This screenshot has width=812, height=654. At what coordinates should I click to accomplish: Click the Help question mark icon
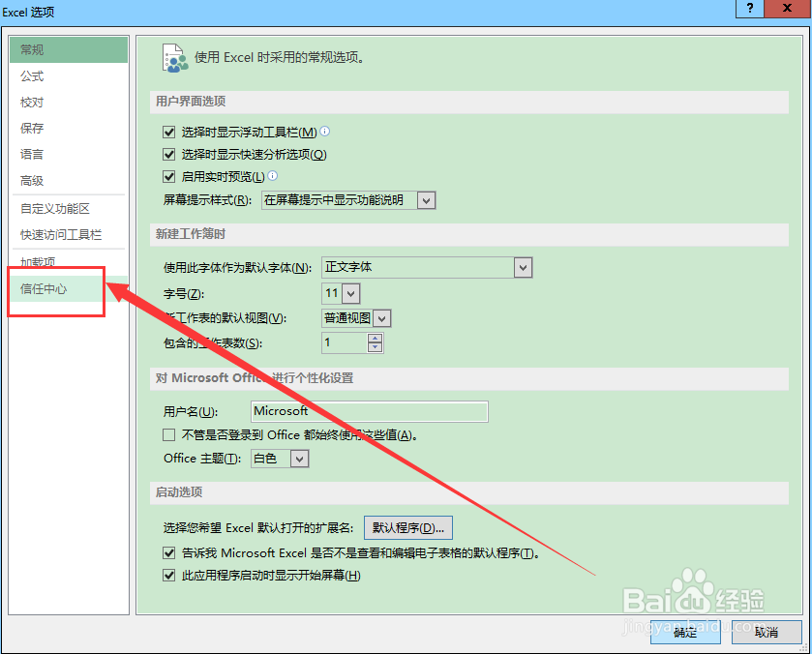tap(748, 10)
